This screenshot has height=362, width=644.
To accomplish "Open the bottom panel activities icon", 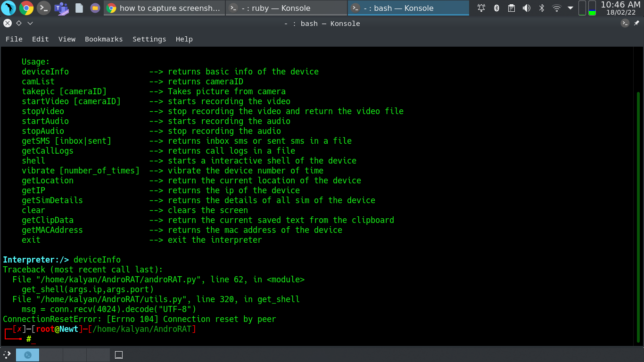I will (7, 354).
